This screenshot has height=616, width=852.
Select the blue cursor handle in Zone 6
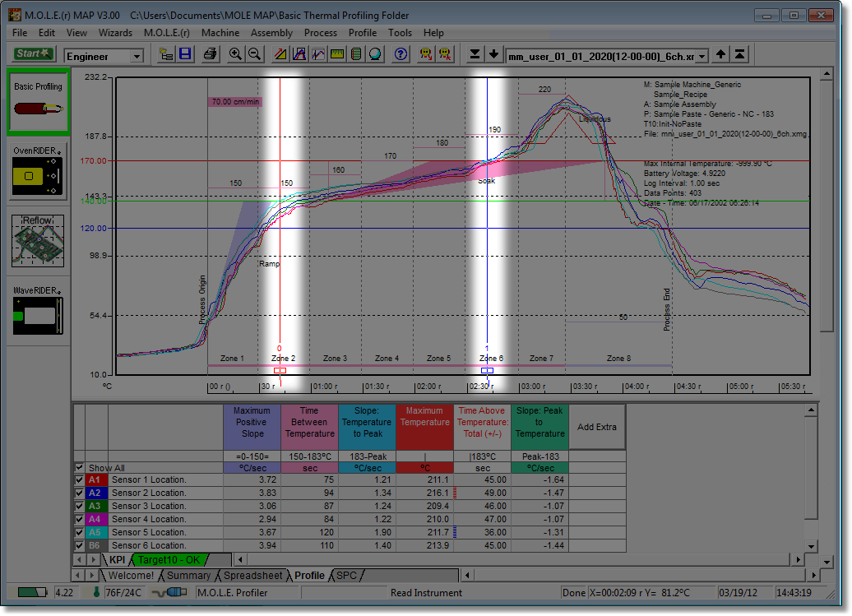click(488, 370)
